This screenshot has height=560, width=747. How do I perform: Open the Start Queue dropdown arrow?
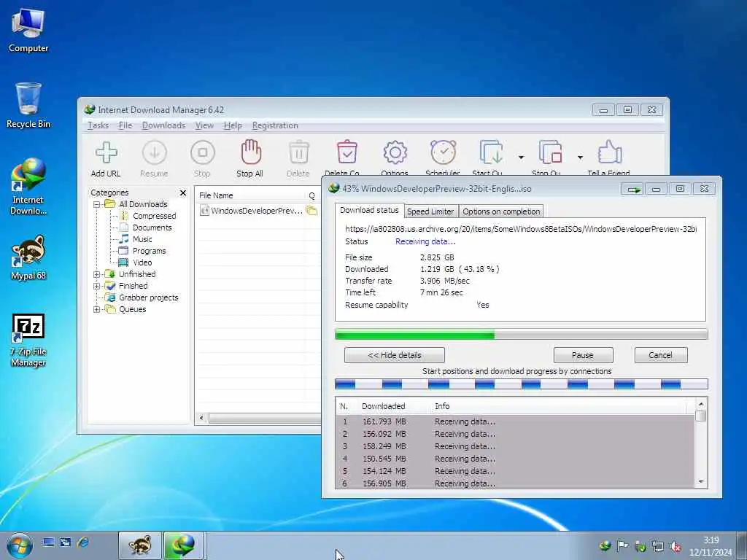pos(521,157)
